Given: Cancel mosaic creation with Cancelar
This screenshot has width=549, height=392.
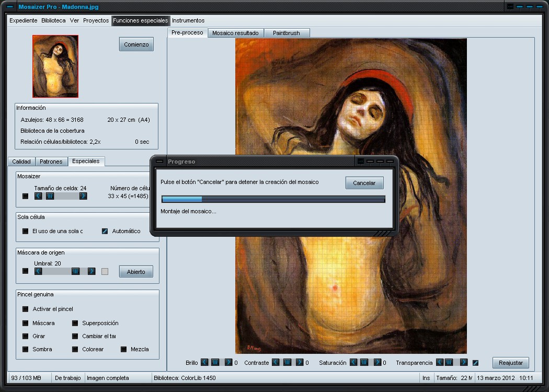Looking at the screenshot, I should pyautogui.click(x=364, y=183).
